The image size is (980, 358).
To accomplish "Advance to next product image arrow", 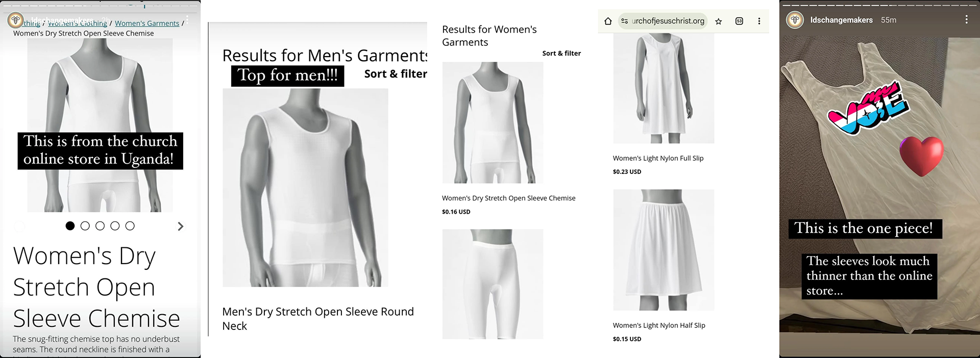I will pyautogui.click(x=180, y=226).
